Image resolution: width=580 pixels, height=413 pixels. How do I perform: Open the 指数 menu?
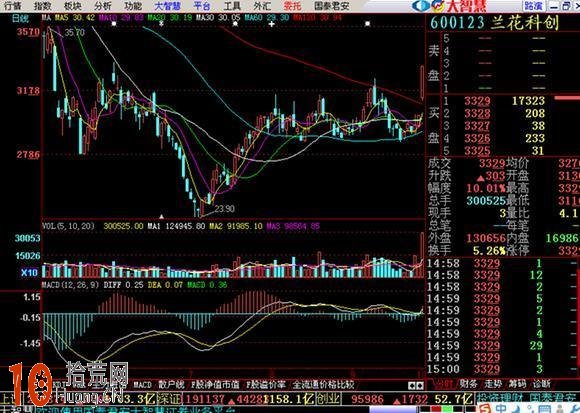point(43,6)
